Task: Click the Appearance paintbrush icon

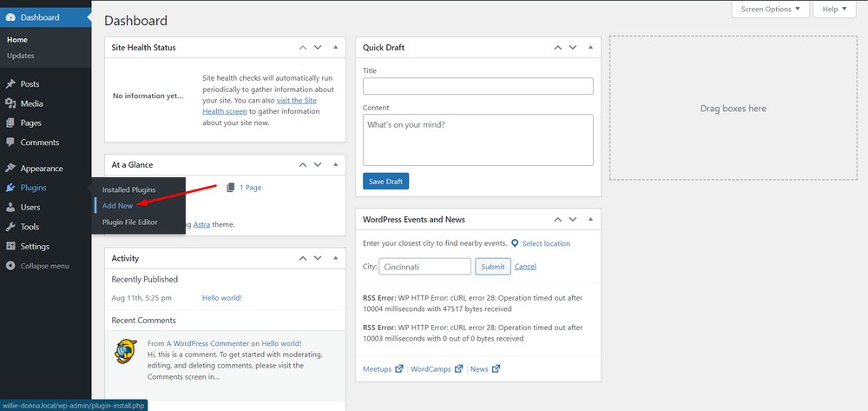Action: click(10, 169)
